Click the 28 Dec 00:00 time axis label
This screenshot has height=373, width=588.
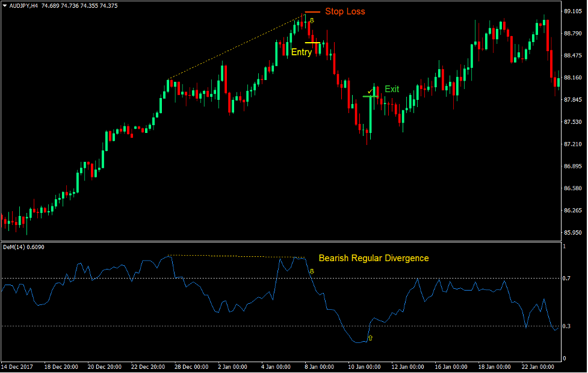coord(191,367)
